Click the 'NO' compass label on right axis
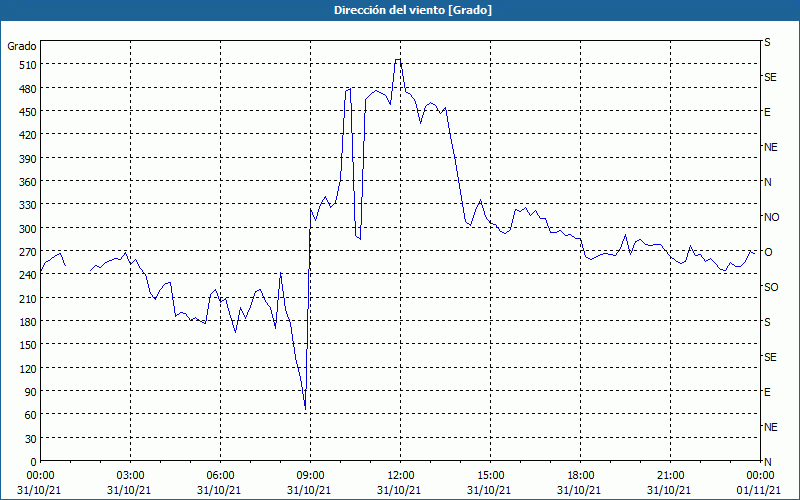The image size is (800, 500). click(771, 217)
